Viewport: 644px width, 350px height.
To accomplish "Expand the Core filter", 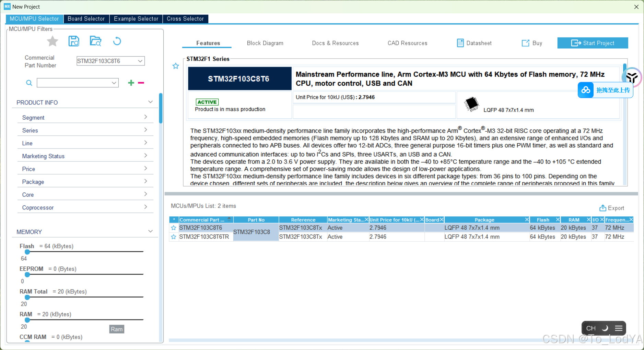I will (145, 194).
